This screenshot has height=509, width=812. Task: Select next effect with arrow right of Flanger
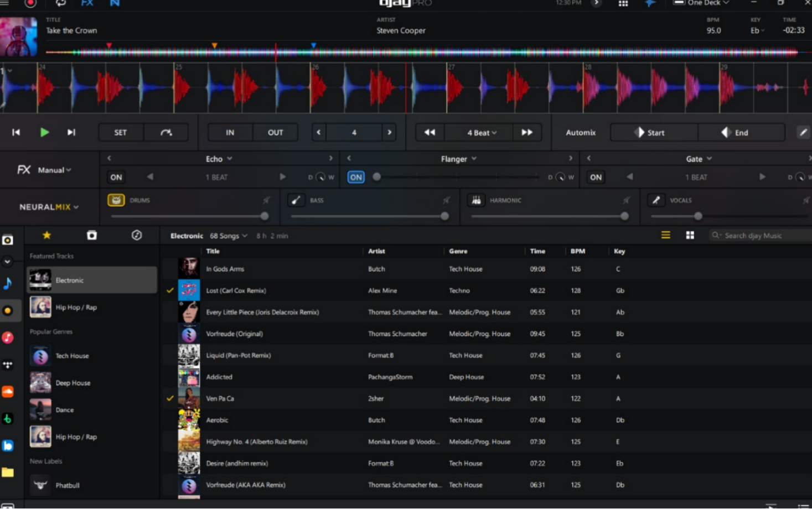tap(571, 158)
